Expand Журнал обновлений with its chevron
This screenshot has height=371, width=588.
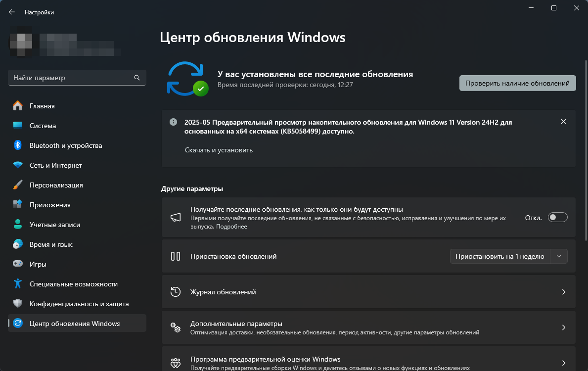click(x=563, y=292)
